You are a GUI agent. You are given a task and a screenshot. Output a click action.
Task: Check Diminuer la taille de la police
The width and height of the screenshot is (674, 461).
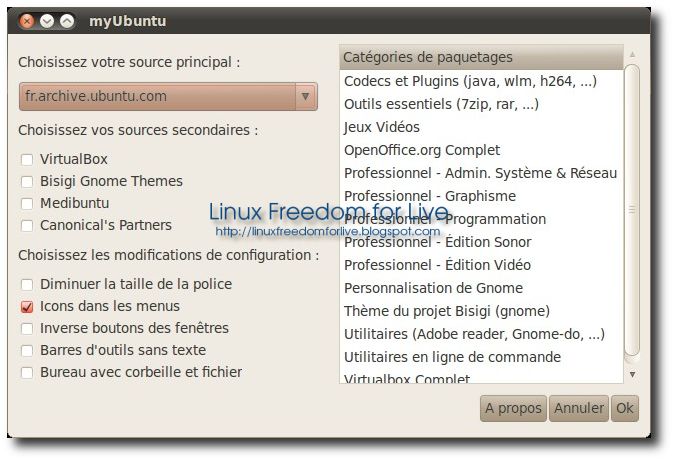click(x=27, y=284)
